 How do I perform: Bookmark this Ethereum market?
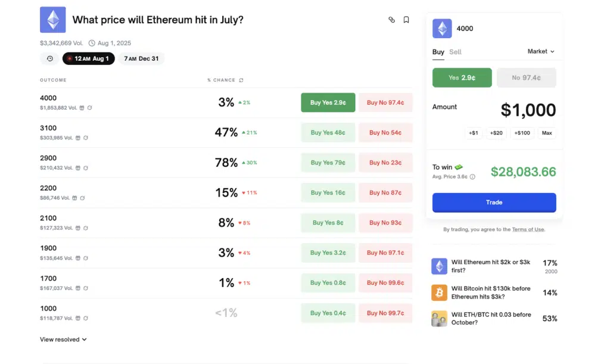[x=406, y=20]
